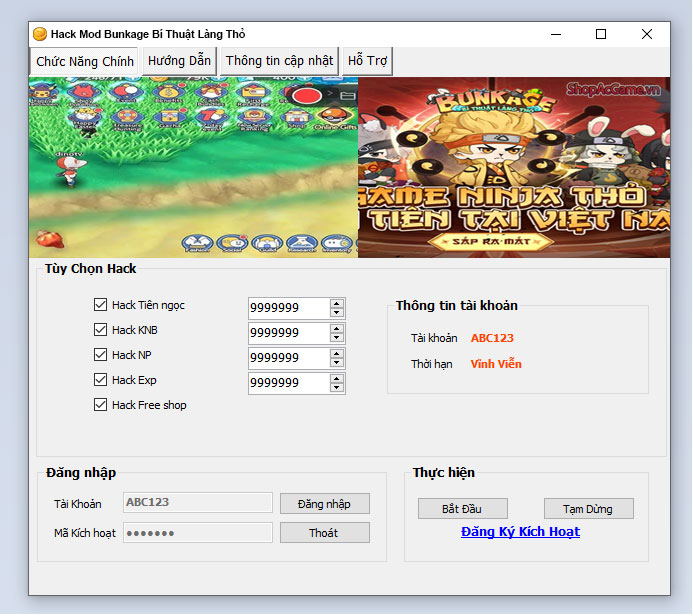Click the Bắt Đầu button

(462, 509)
